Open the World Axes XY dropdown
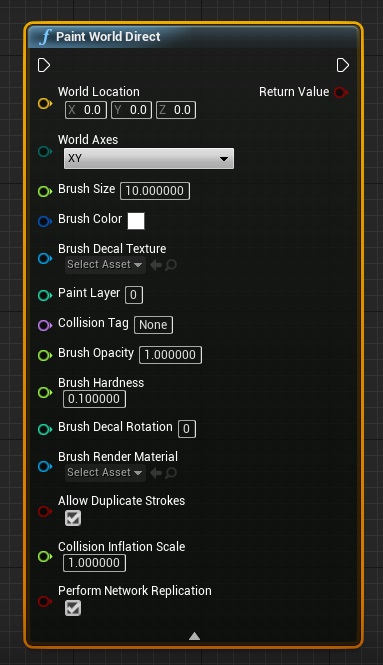The height and width of the screenshot is (665, 383). [148, 159]
